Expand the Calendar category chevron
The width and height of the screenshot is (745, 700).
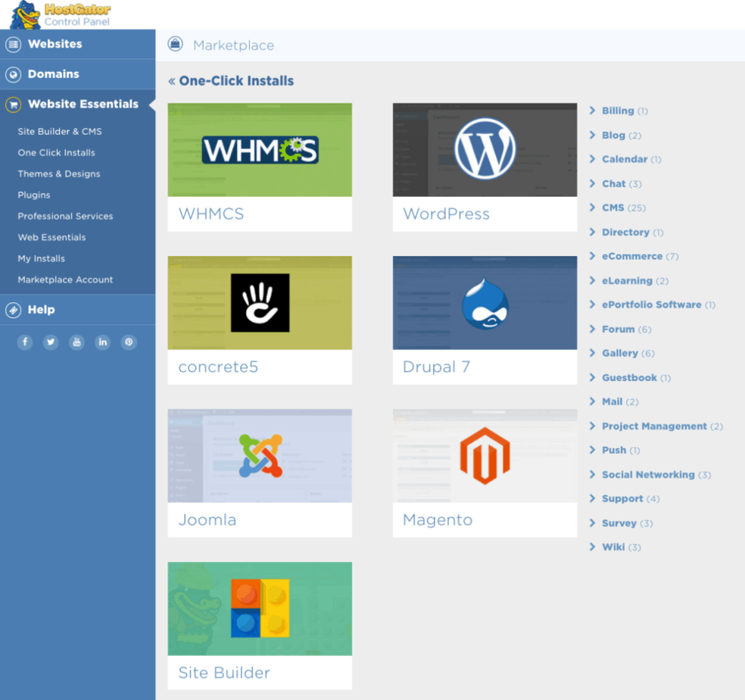click(x=593, y=159)
